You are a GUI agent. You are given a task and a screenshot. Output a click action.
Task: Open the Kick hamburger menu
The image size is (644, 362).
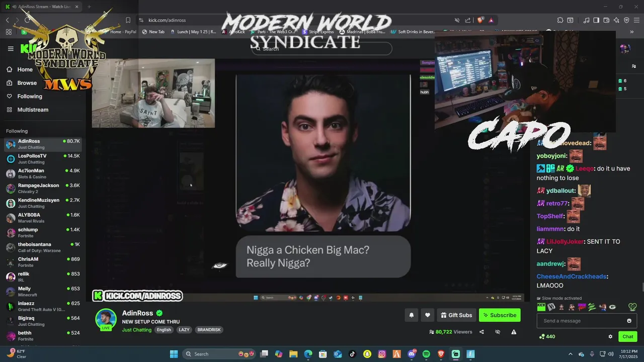click(11, 49)
